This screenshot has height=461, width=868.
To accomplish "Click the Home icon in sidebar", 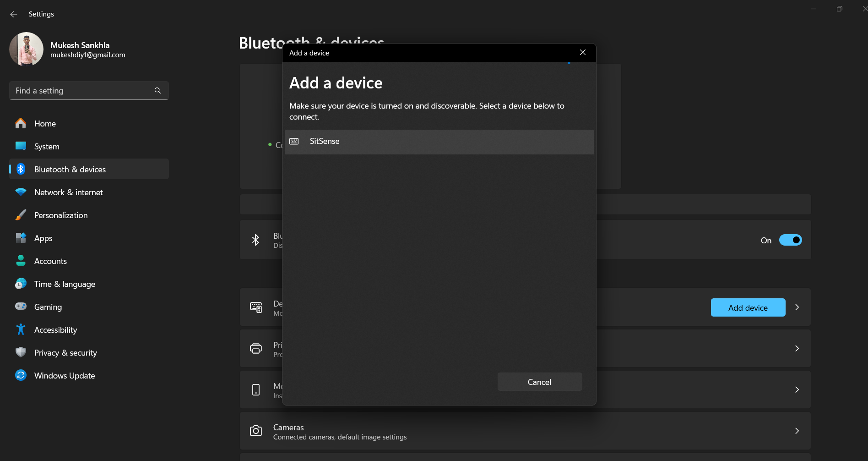I will (21, 123).
